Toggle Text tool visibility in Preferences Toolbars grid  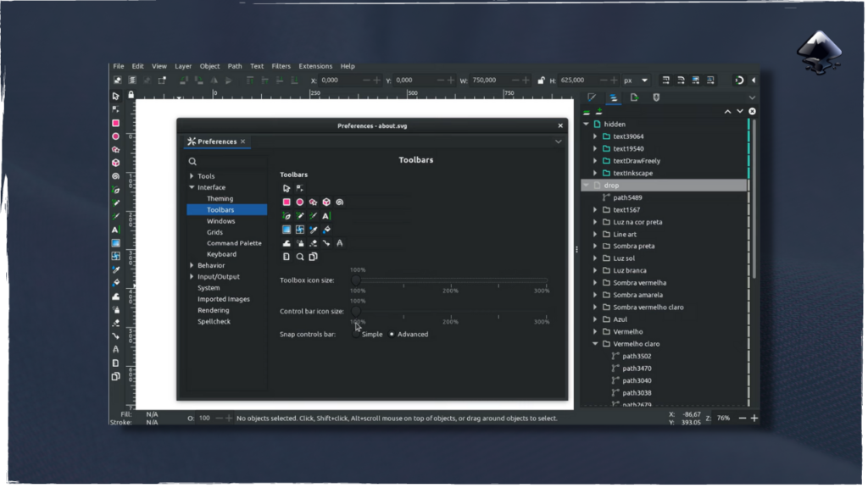326,216
